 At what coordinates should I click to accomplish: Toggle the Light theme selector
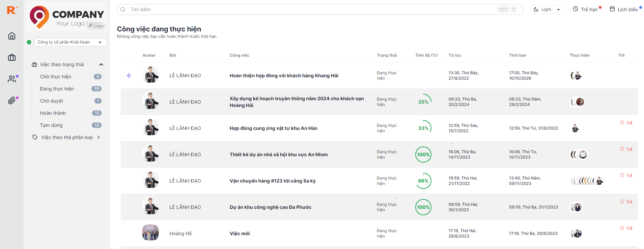tap(548, 9)
